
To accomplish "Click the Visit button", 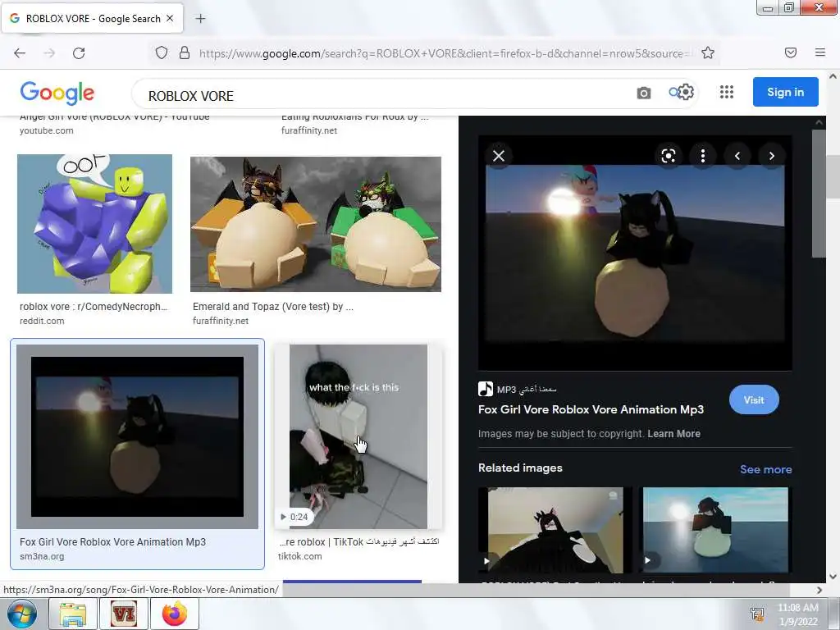I will pos(754,399).
